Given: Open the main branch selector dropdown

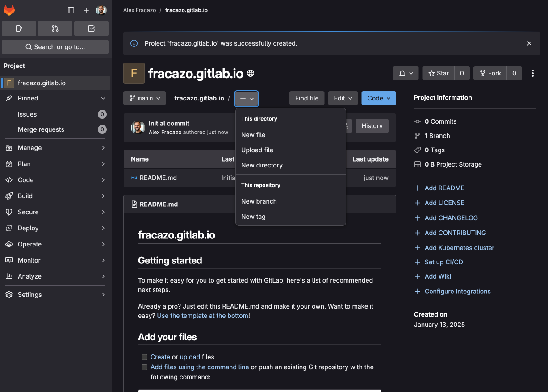Looking at the screenshot, I should 145,98.
